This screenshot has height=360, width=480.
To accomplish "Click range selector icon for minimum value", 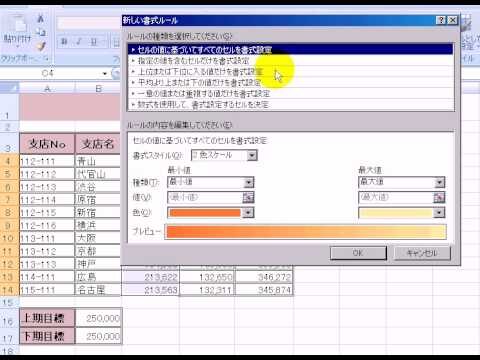I will (x=248, y=197).
